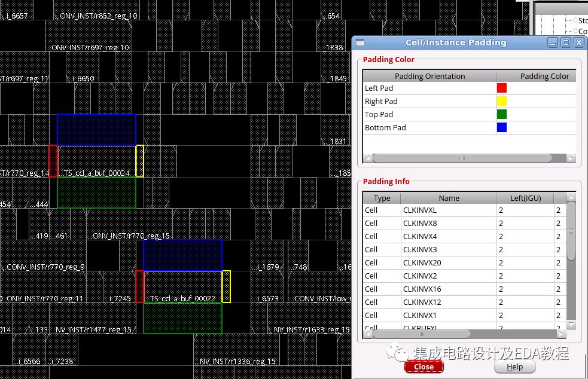Viewport: 588px width, 379px height.
Task: Click yellow right pad of TS_ccl_a_buf_00022
Action: 226,287
